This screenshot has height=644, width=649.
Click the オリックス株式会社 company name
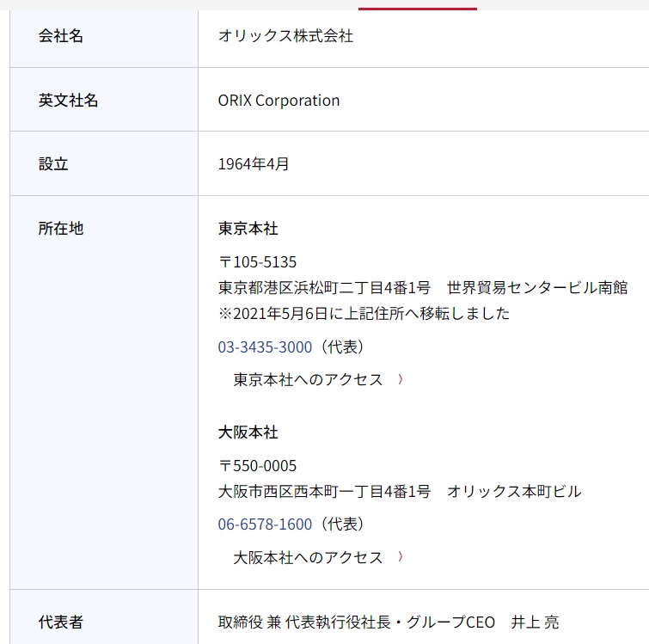coord(285,35)
